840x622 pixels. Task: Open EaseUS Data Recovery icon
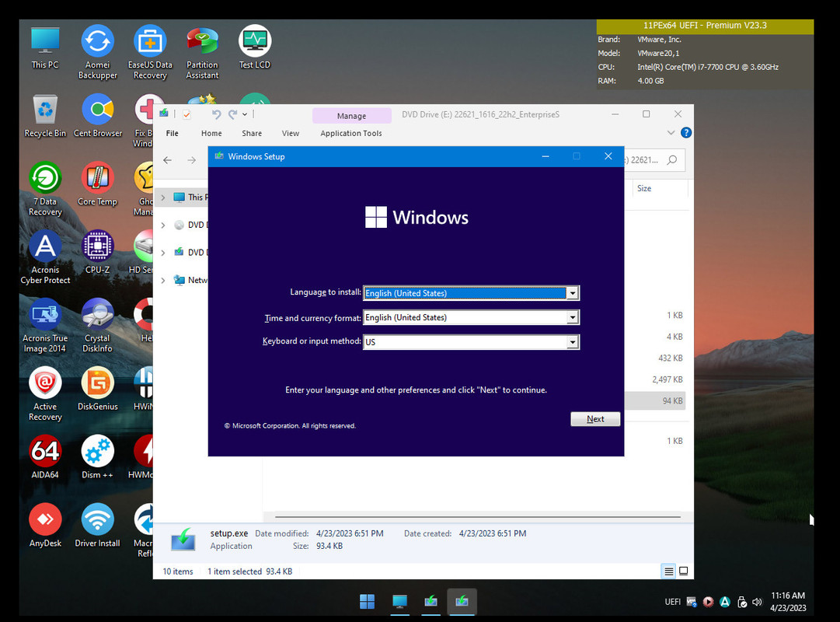150,51
